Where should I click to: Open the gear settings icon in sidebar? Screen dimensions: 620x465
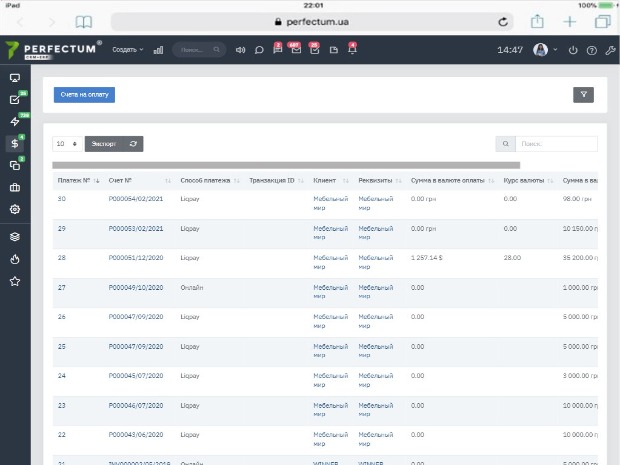click(15, 209)
